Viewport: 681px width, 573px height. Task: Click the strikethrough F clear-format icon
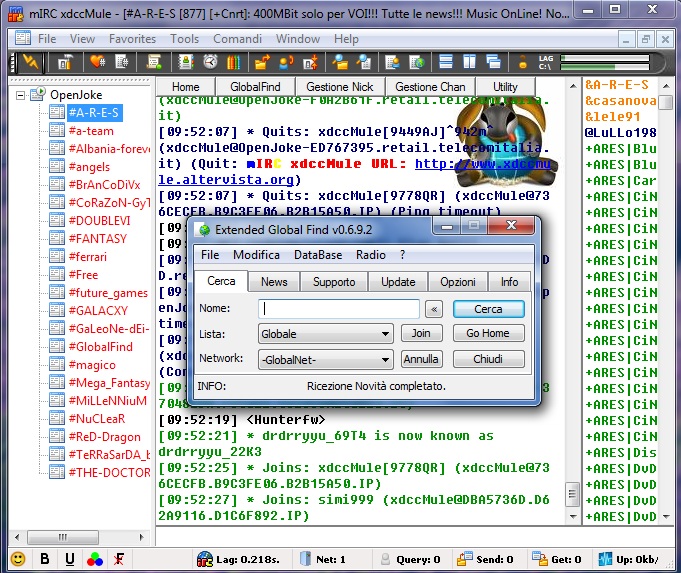click(x=120, y=559)
